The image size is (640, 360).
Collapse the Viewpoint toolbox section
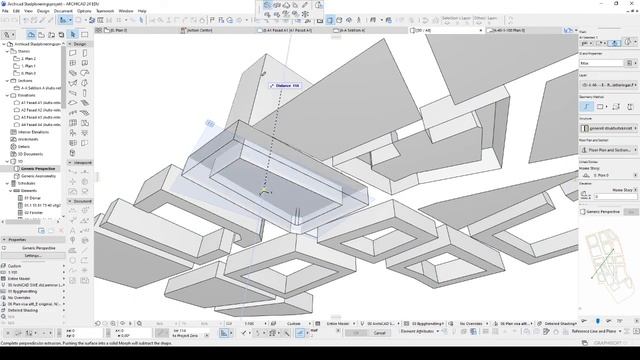pyautogui.click(x=70, y=162)
